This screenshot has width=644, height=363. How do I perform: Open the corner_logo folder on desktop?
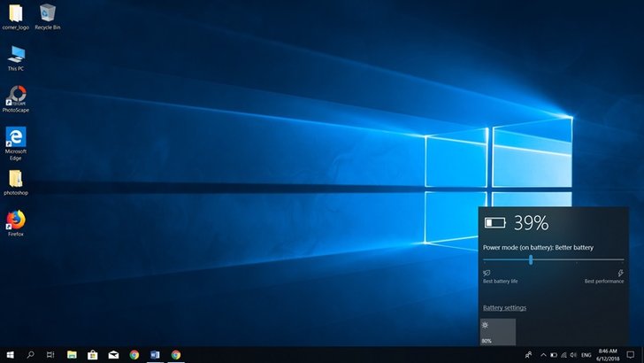pyautogui.click(x=16, y=18)
